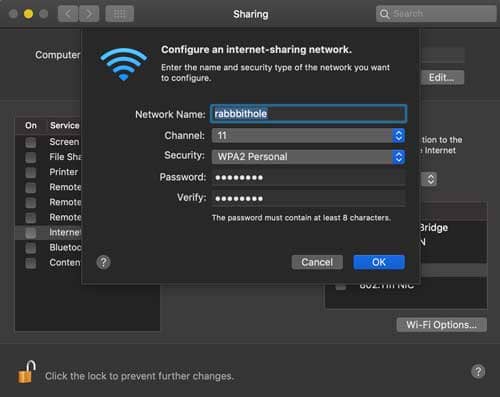Open the Channel dropdown showing 11
The width and height of the screenshot is (500, 397).
[308, 136]
